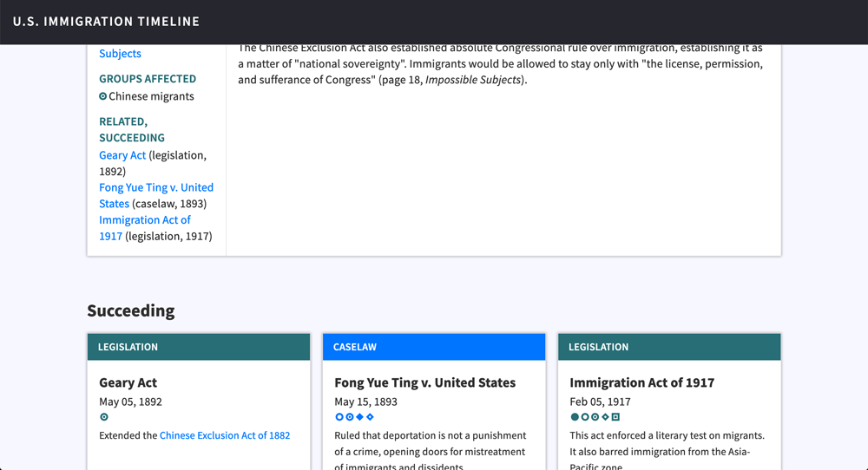The image size is (868, 470).
Task: Click first ring icon on Fong Yue Ting card
Action: pos(339,417)
